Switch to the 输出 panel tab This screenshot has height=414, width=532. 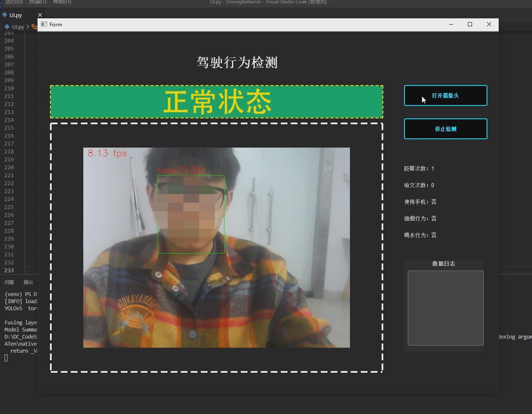(x=28, y=282)
